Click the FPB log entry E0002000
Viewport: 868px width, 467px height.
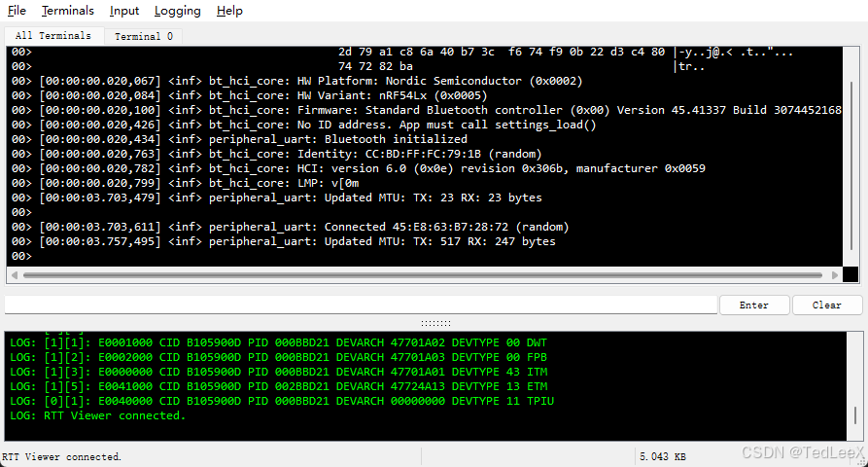point(278,357)
